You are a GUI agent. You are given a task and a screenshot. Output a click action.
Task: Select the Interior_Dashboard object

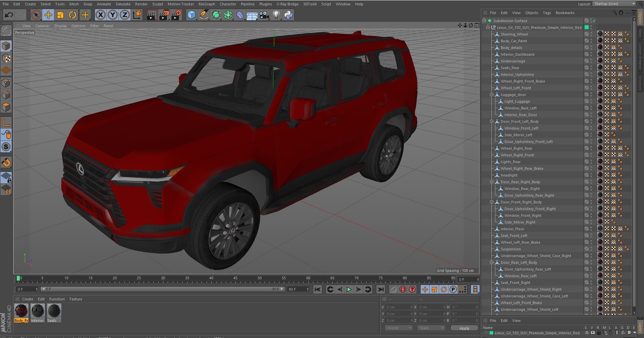click(x=518, y=54)
